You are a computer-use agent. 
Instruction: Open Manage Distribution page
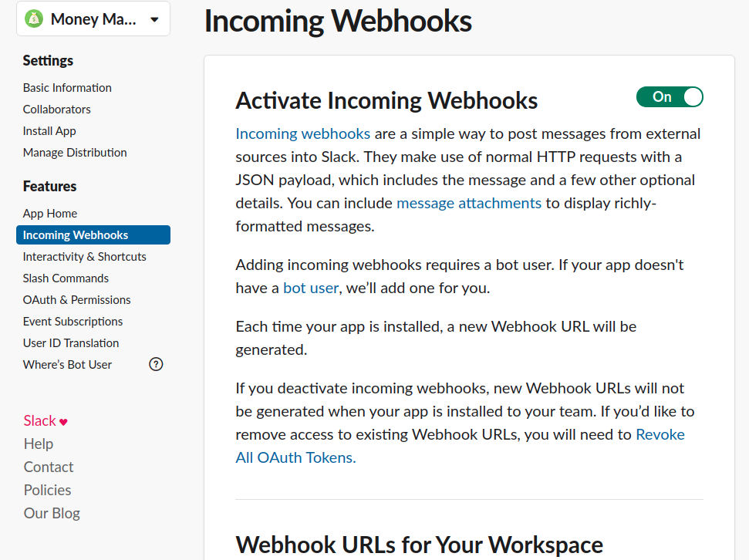point(75,153)
